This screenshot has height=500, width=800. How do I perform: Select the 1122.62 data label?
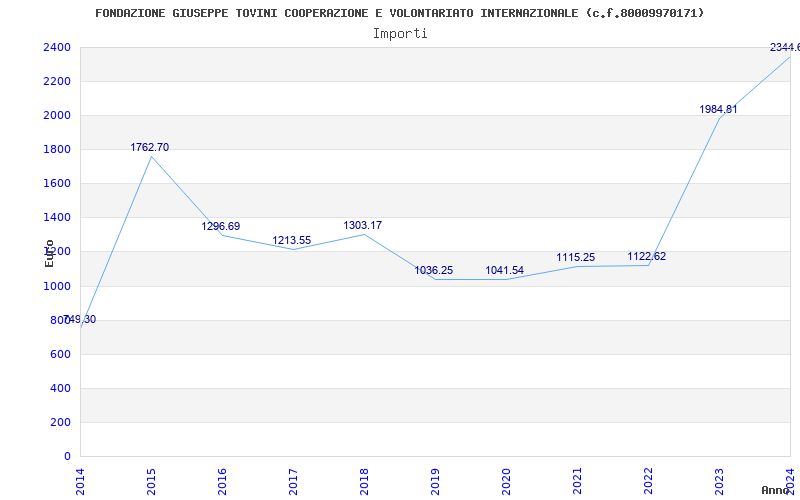click(646, 257)
